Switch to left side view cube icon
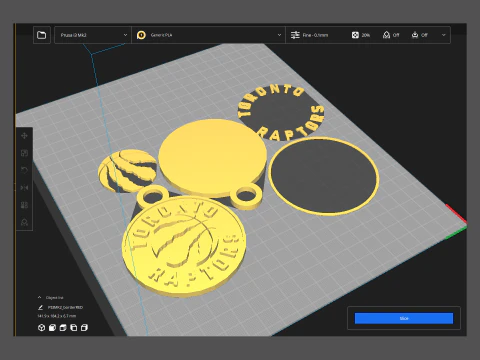 [74, 328]
